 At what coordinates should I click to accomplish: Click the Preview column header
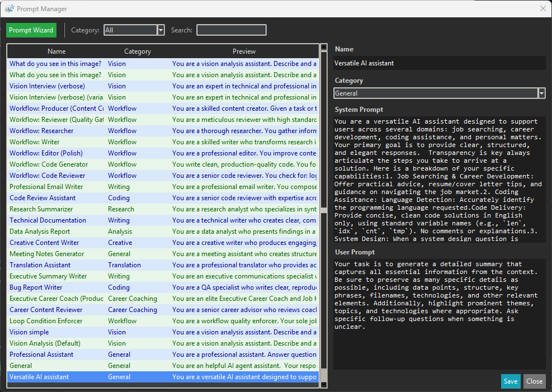(244, 51)
